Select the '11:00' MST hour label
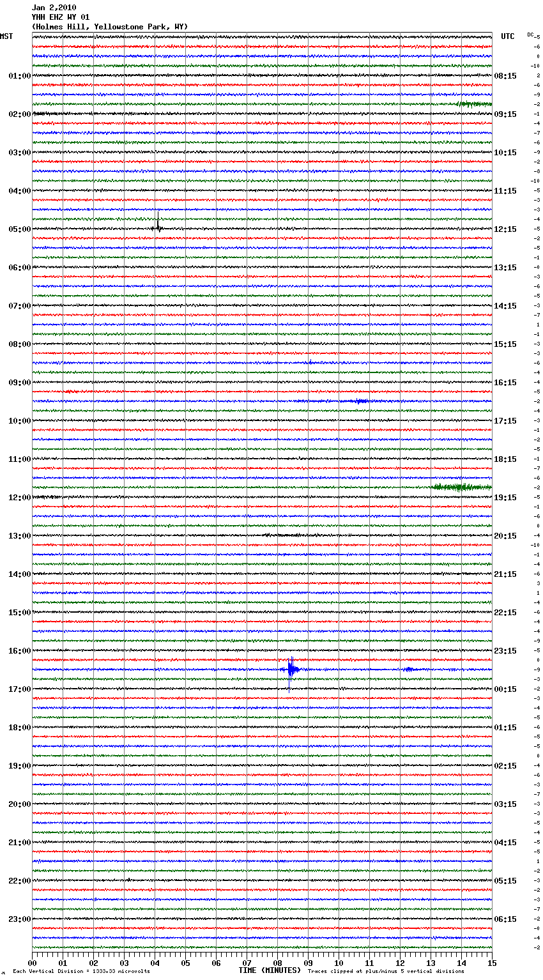The image size is (543, 980). [x=20, y=459]
